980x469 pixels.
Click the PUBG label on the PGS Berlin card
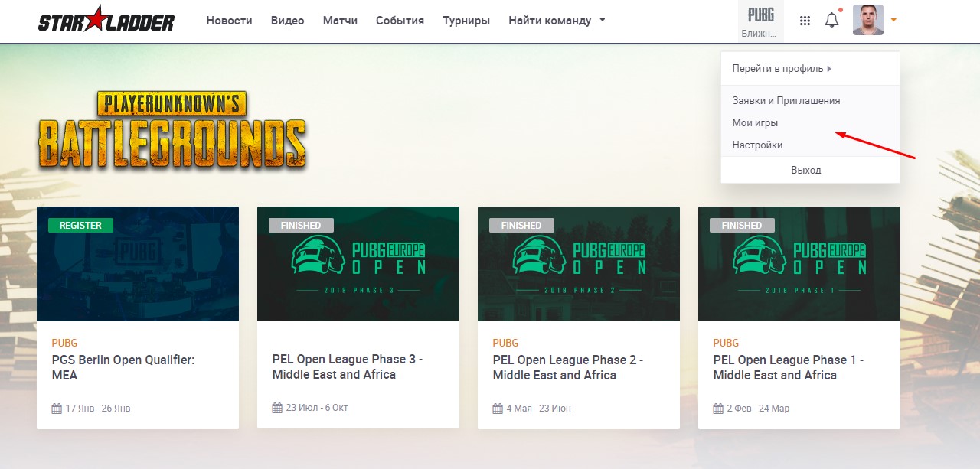(x=64, y=343)
